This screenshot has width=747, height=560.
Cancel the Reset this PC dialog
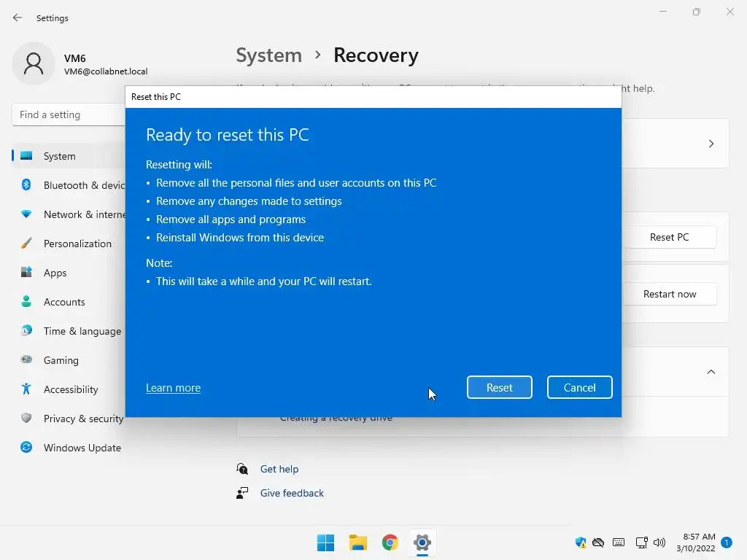tap(579, 387)
